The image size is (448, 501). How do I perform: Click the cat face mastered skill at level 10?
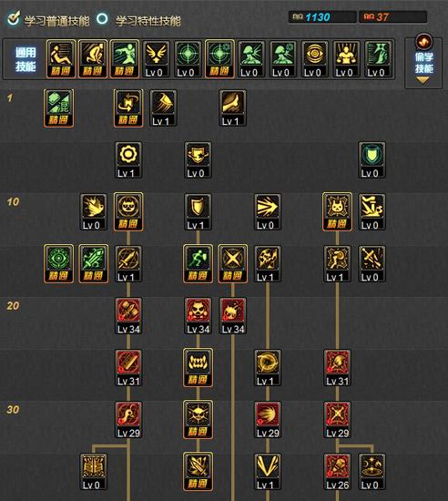point(128,212)
